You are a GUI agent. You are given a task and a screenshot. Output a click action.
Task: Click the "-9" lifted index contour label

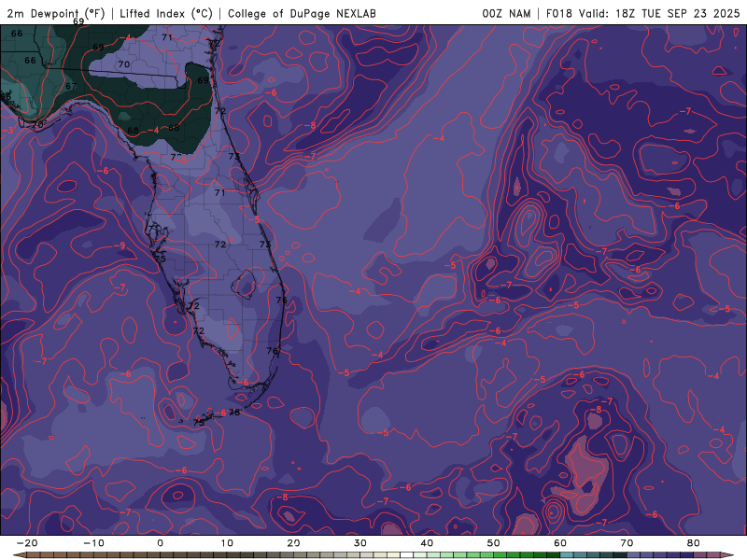[x=120, y=245]
